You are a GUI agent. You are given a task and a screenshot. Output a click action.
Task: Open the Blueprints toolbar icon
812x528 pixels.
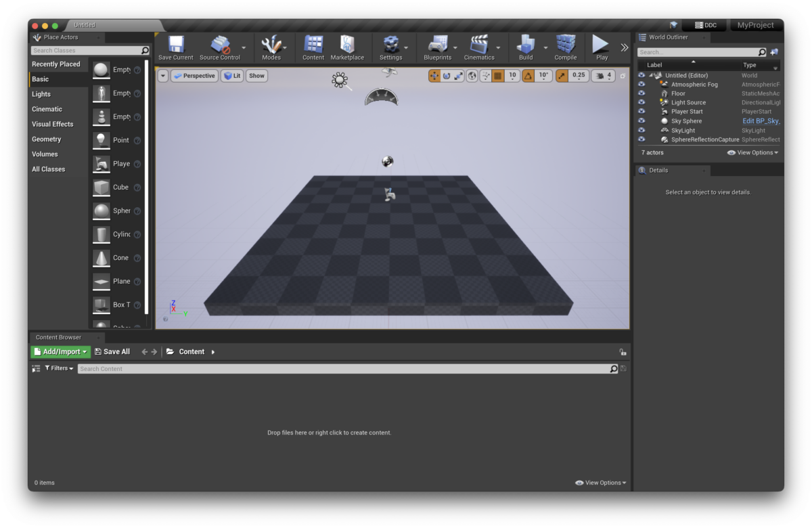coord(437,47)
